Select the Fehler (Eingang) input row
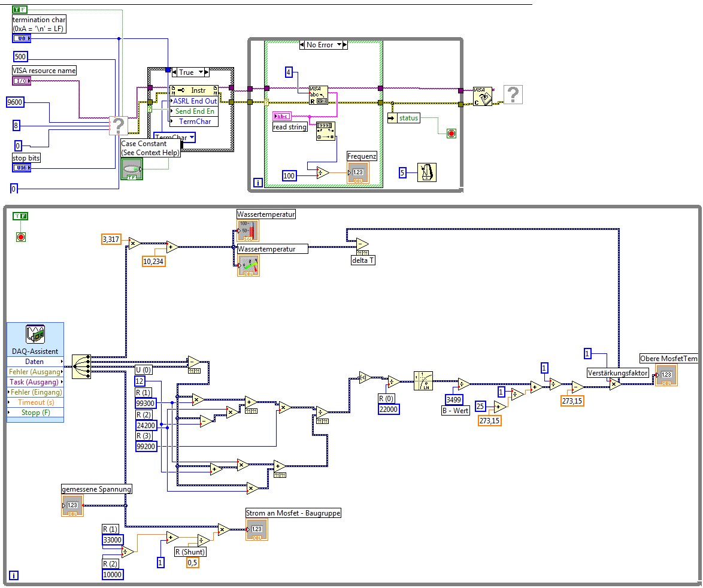The height and width of the screenshot is (588, 703). 35,392
